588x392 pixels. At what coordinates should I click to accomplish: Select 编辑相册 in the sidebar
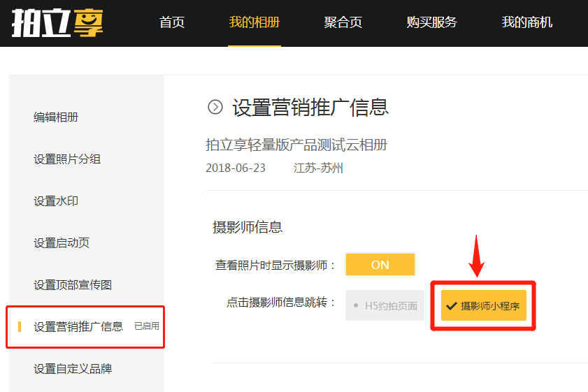tap(56, 117)
